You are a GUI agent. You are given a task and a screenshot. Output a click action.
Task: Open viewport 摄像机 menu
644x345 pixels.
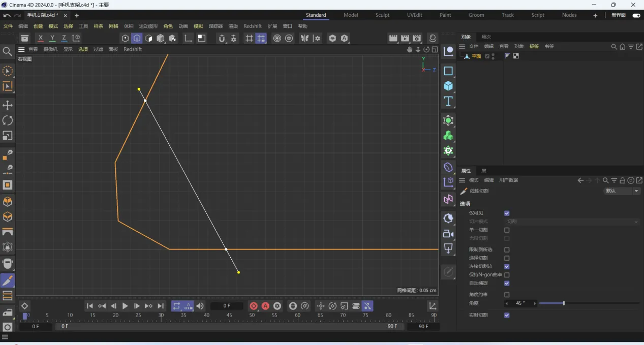pyautogui.click(x=50, y=49)
